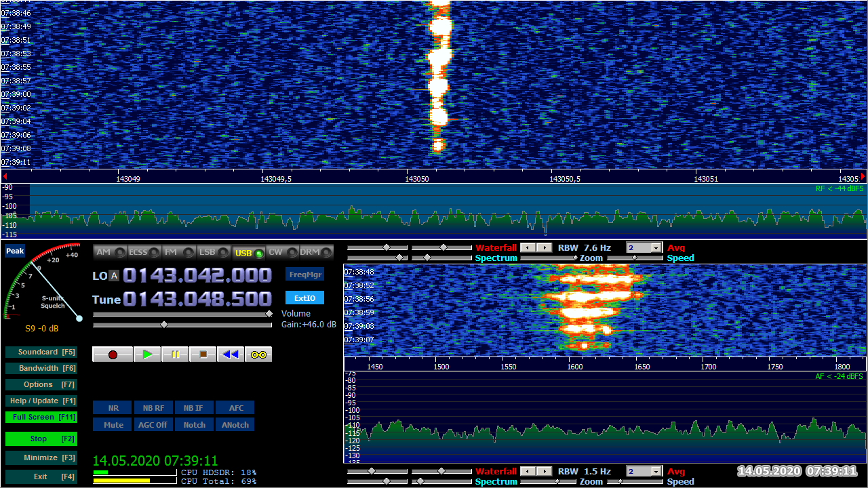868x488 pixels.
Task: Enable the Notch filter
Action: click(x=194, y=425)
